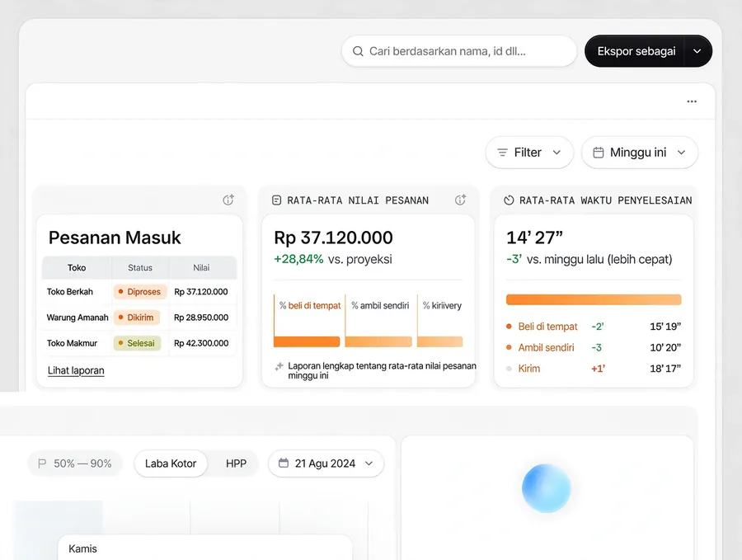
Task: Open the Filter dropdown
Action: 529,153
